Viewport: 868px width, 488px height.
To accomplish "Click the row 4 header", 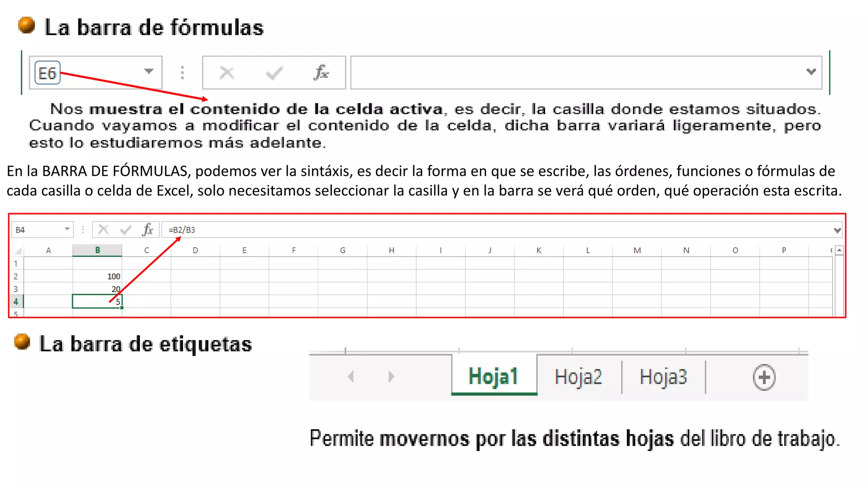I will pyautogui.click(x=16, y=302).
